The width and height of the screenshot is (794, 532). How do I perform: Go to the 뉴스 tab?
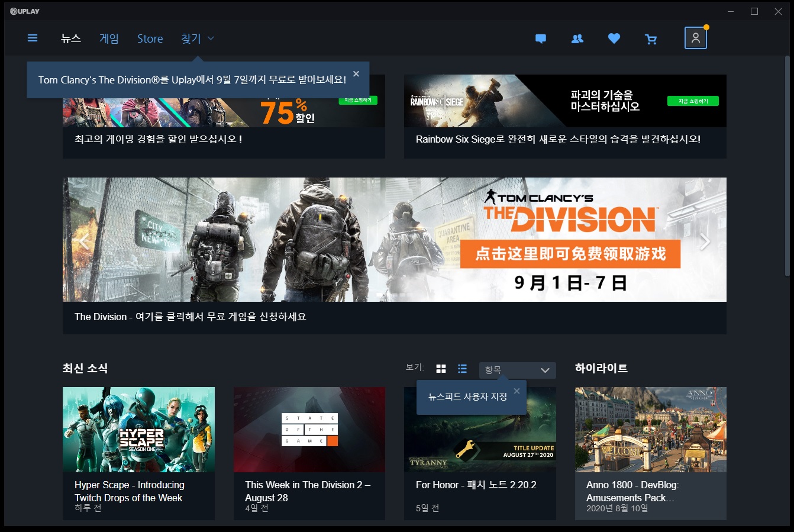71,38
